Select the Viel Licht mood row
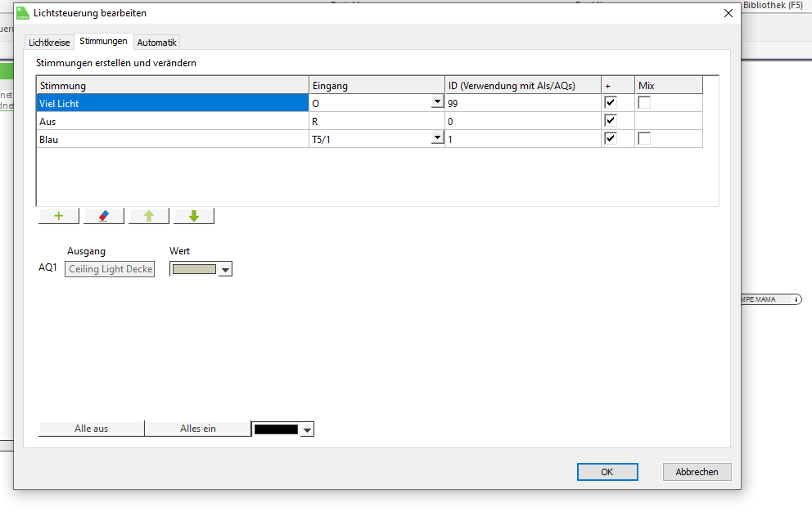812x521 pixels. (173, 103)
